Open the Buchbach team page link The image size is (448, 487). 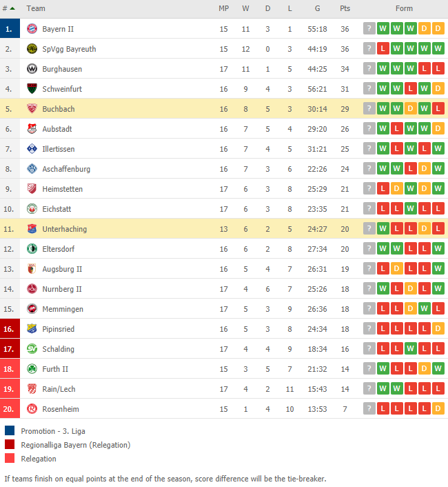point(59,109)
